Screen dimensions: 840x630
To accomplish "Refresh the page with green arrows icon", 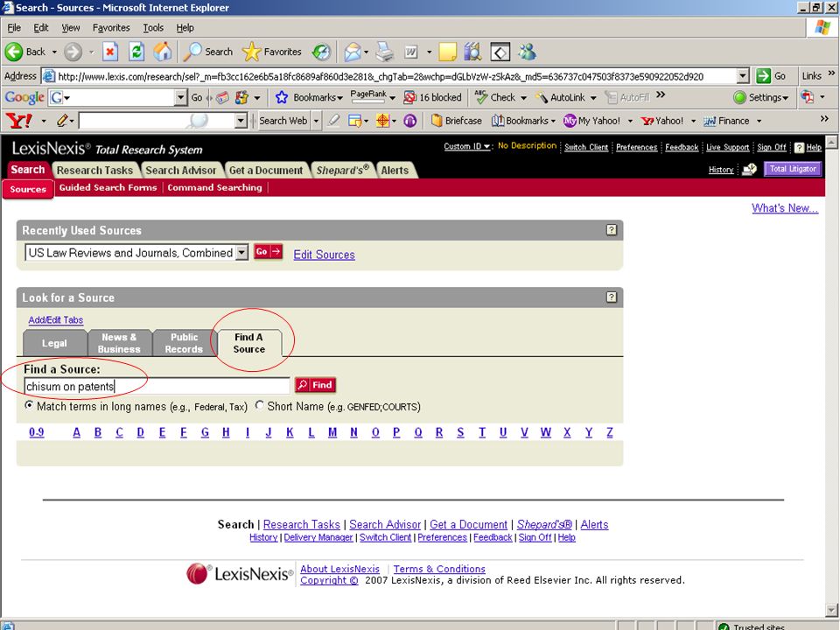I will pos(136,52).
